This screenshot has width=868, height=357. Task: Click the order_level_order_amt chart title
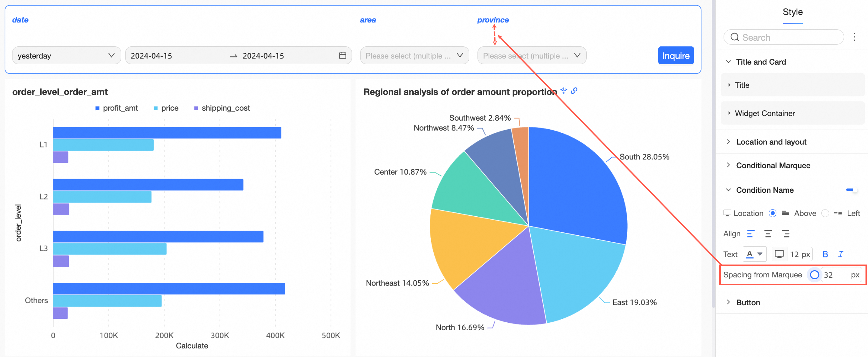pos(60,92)
